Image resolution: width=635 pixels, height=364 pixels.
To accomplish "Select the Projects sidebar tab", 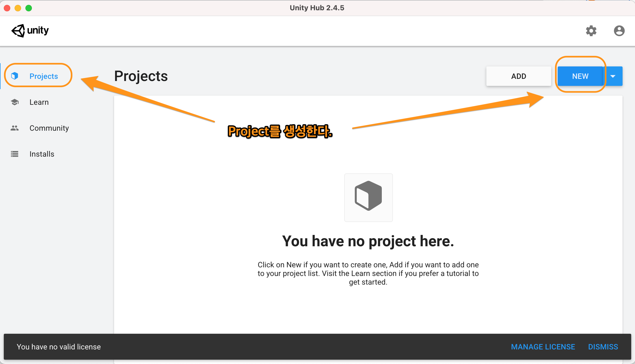I will (44, 76).
